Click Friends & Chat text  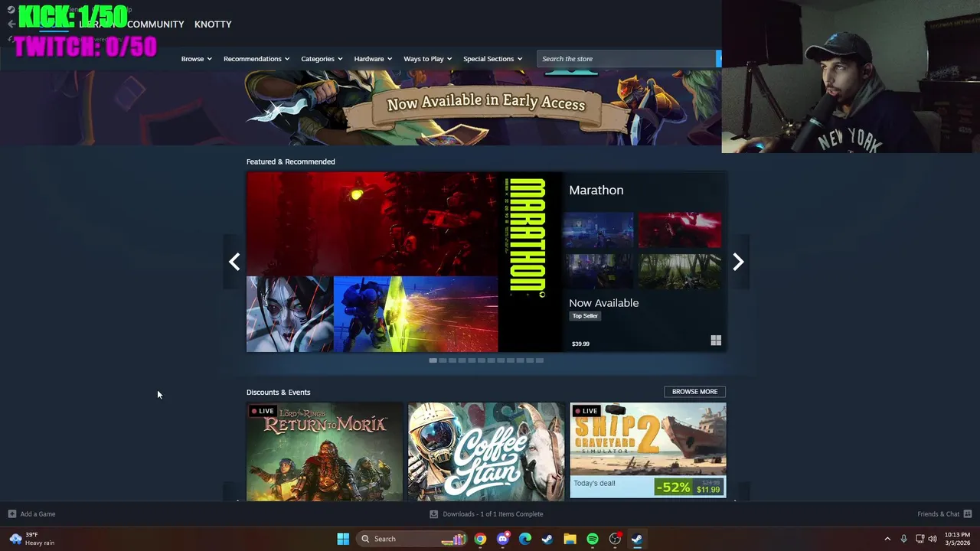938,514
